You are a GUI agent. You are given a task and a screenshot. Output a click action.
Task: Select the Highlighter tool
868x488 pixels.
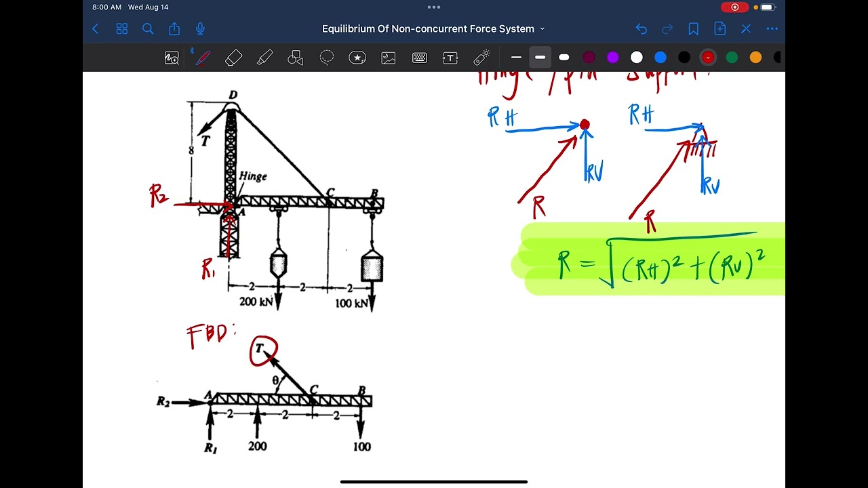point(264,58)
